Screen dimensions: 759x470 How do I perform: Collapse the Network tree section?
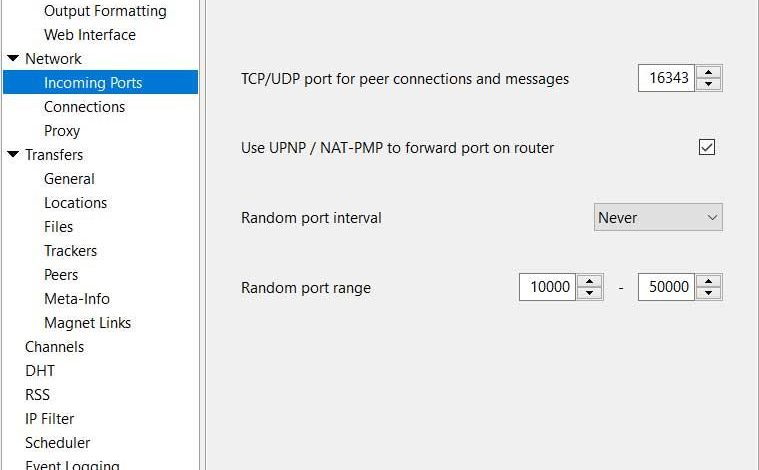point(13,59)
